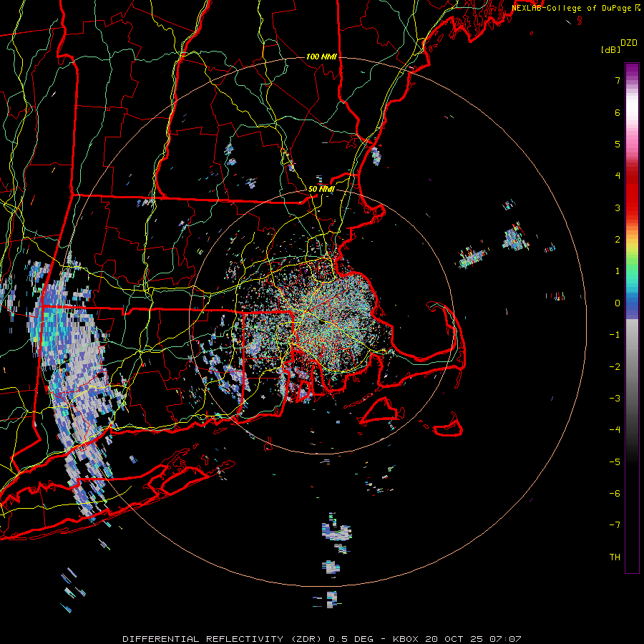
Task: Click the -3 value on the color scale
Action: tap(615, 399)
